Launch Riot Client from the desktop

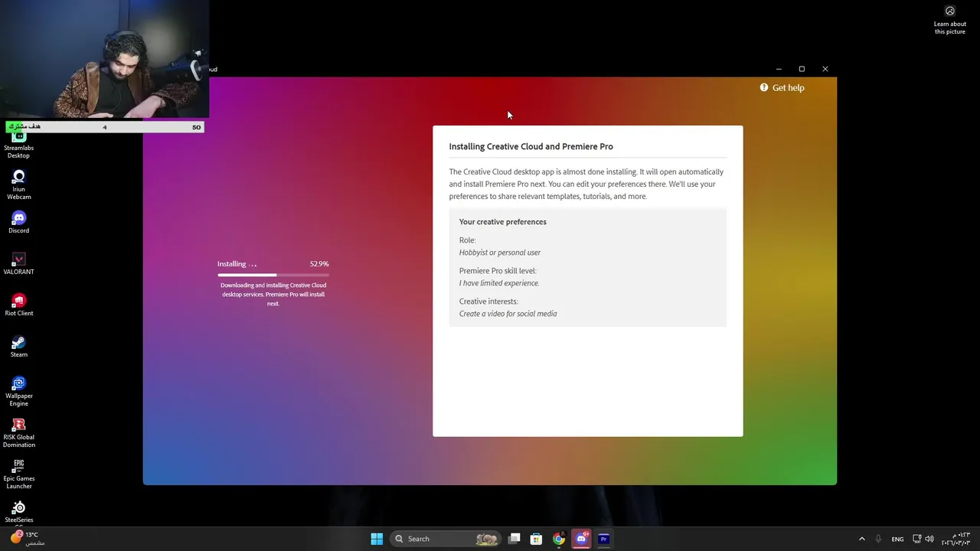tap(19, 305)
